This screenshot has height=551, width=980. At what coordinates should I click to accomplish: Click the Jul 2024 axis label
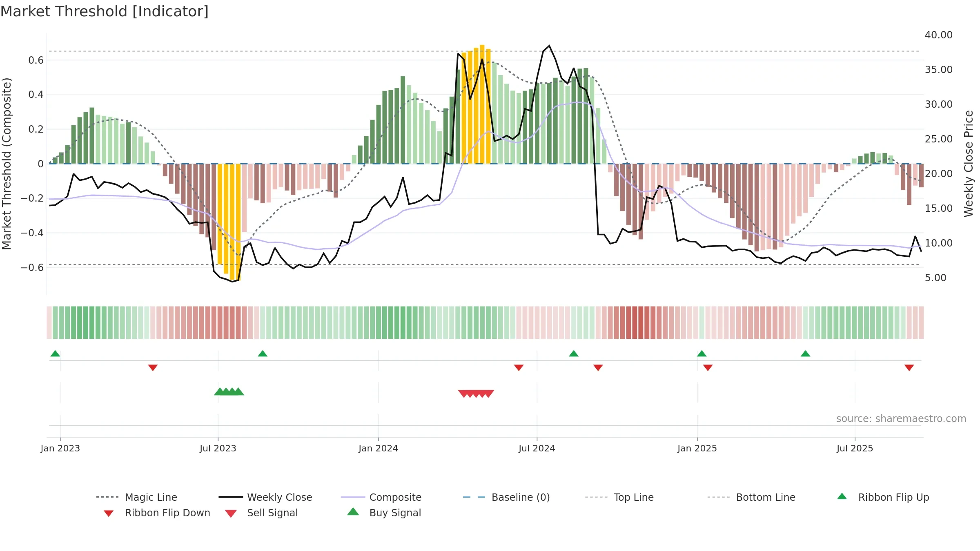[x=537, y=448]
